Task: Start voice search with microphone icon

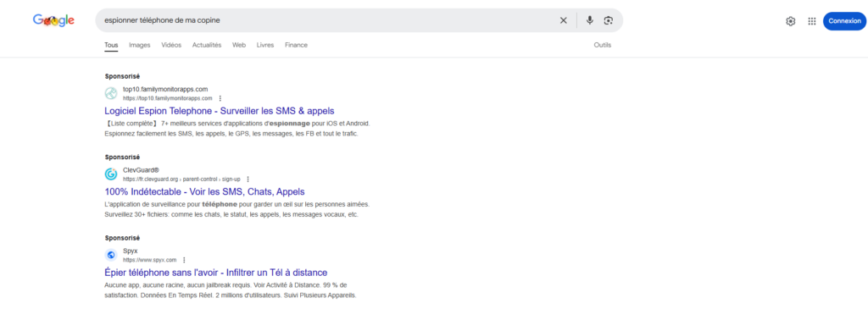Action: click(590, 20)
